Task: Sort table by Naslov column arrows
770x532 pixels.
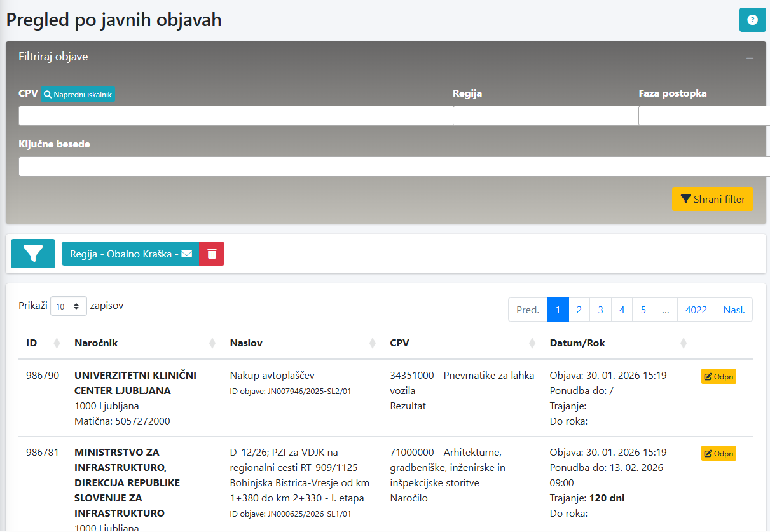Action: pos(373,343)
